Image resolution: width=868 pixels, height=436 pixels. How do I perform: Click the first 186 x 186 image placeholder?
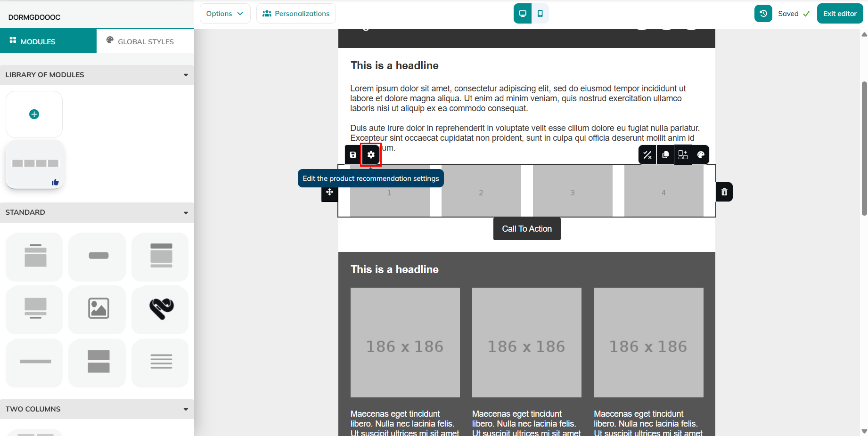point(405,342)
